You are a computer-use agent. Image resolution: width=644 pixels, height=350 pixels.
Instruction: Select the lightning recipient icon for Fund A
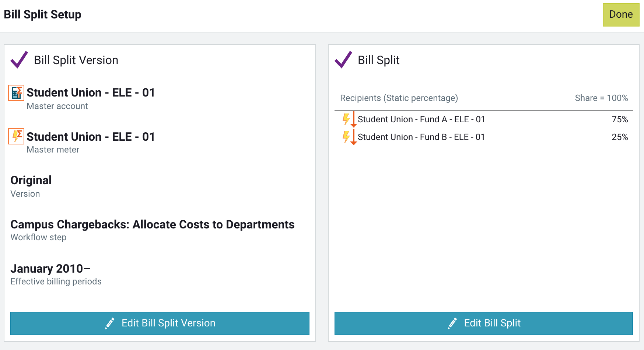pos(347,119)
